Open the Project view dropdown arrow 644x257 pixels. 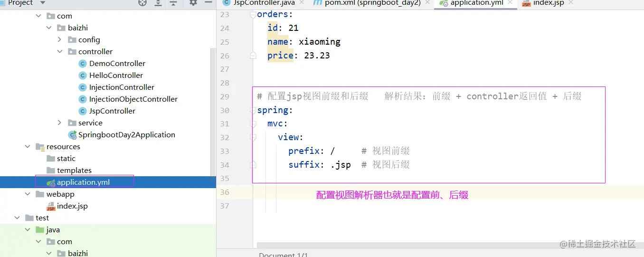click(x=43, y=3)
